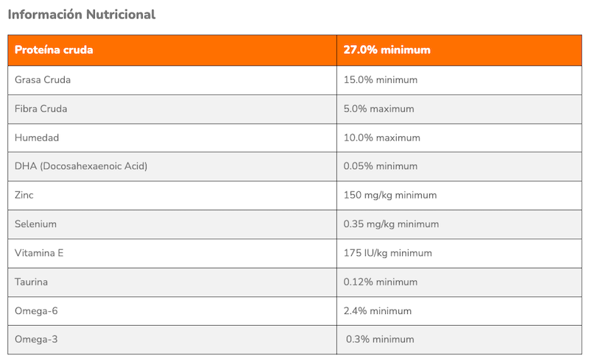Click the 5.0% maximum value
This screenshot has height=364, width=589.
tap(379, 109)
